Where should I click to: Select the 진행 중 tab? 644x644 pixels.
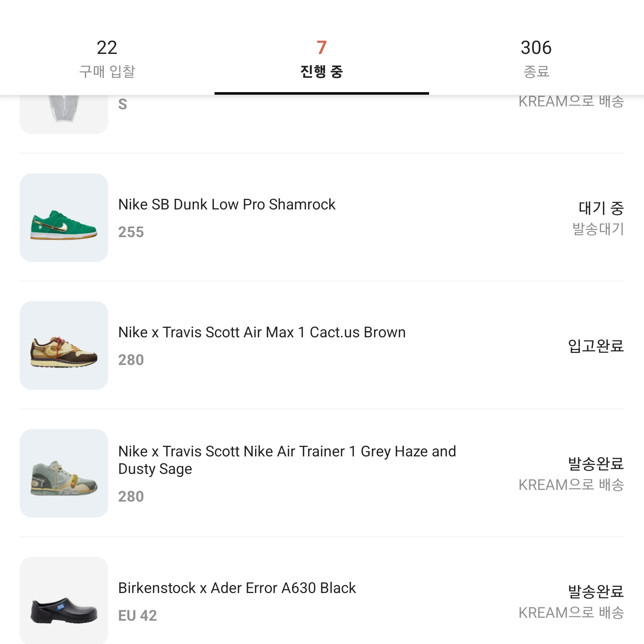pyautogui.click(x=322, y=58)
